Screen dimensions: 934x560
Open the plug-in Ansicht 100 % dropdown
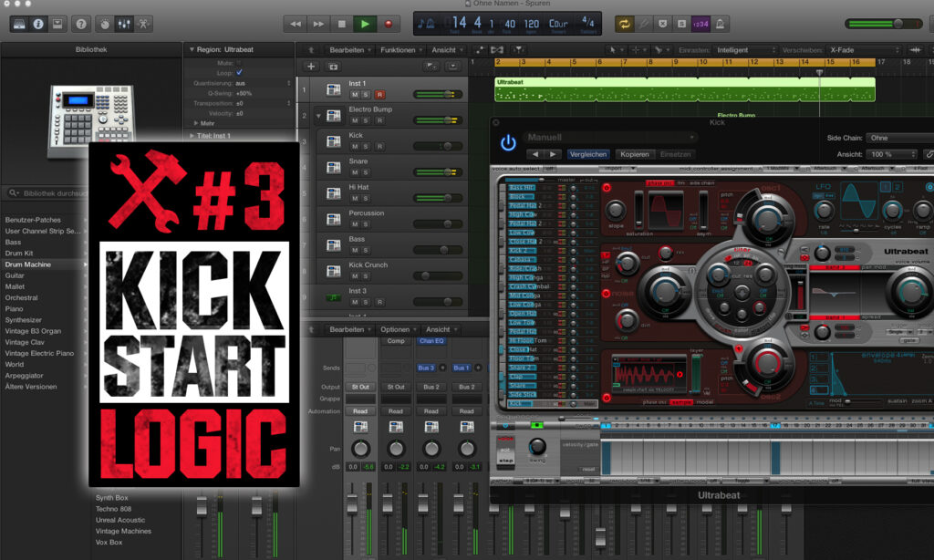coord(892,154)
